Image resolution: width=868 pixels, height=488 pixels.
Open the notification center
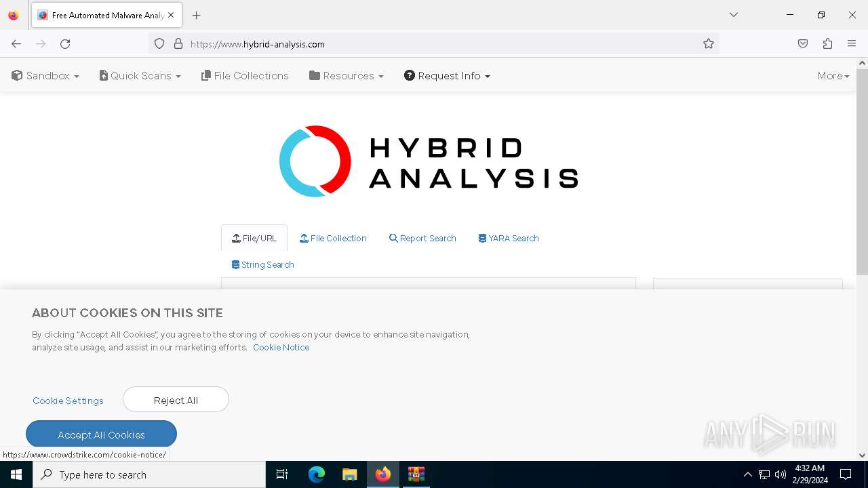coord(846,474)
